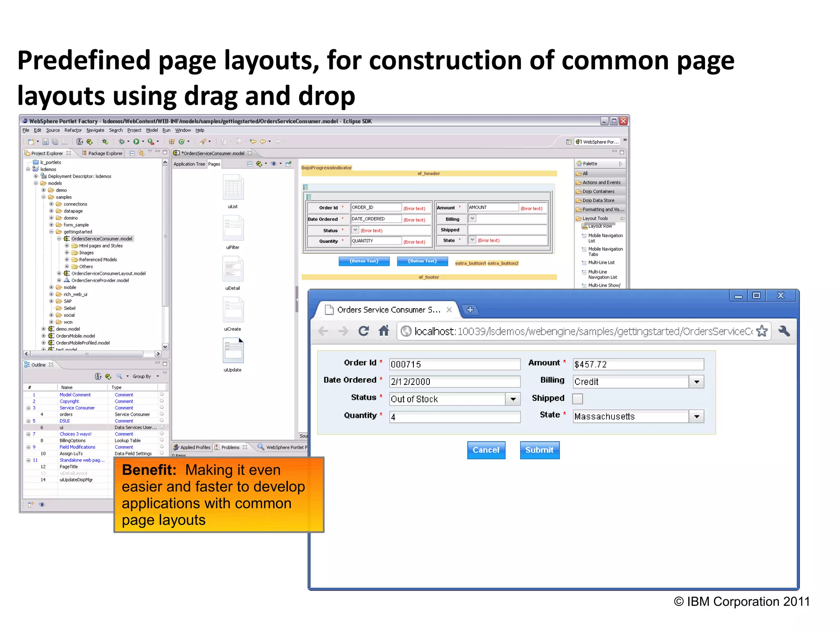
Task: Select the first {Button Text} button in designer
Action: pos(364,261)
